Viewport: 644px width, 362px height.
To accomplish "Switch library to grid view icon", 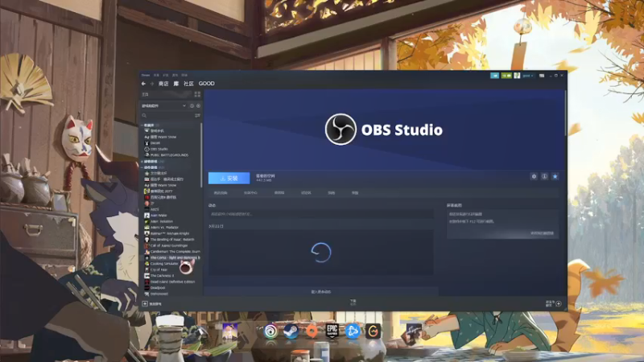I will 197,94.
